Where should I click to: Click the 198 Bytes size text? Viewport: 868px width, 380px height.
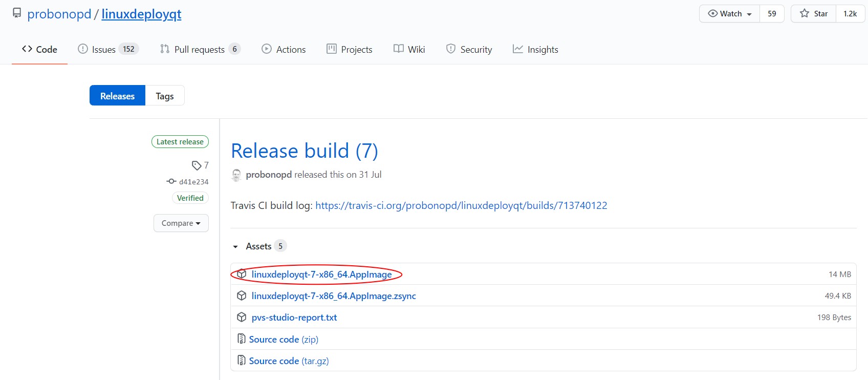pyautogui.click(x=834, y=318)
